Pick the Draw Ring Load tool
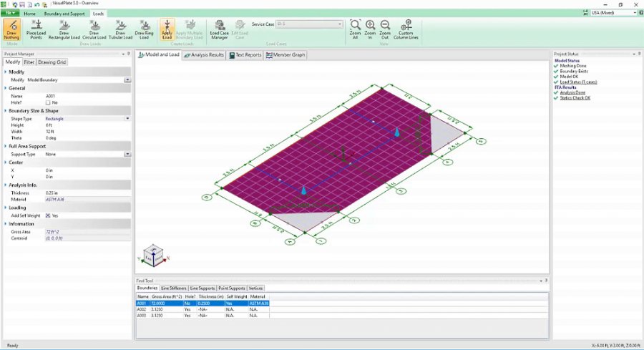Viewport: 644px width, 350px height. point(144,29)
